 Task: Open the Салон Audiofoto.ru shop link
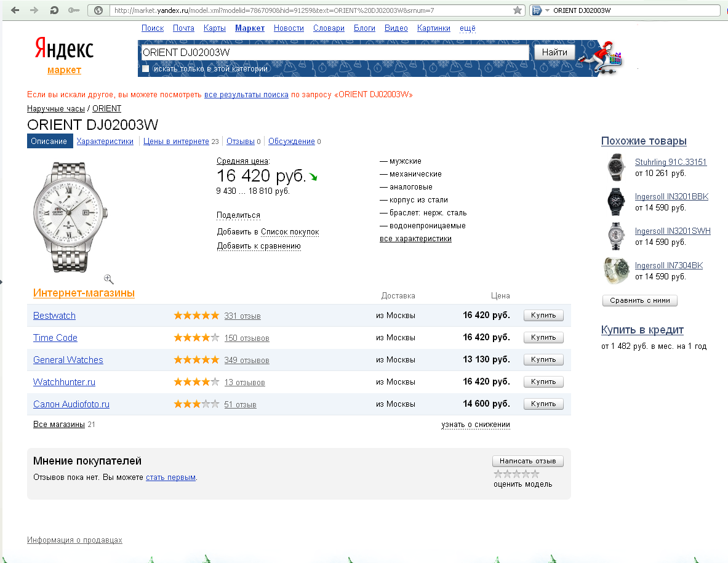point(71,404)
